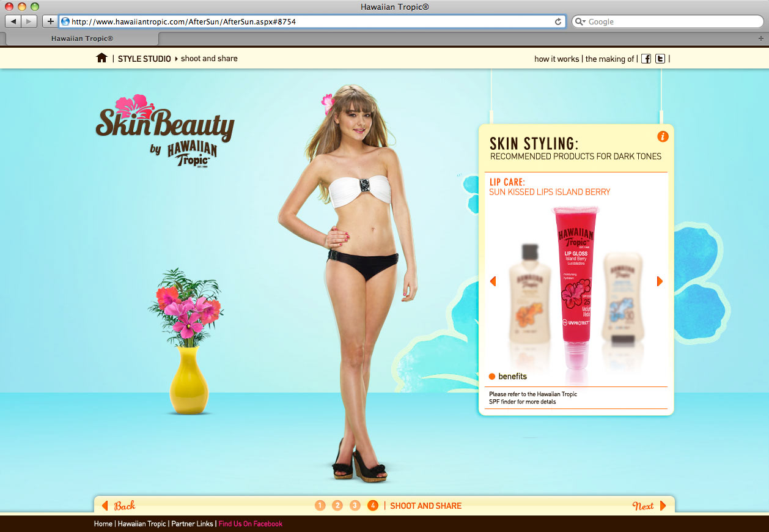
Task: Select the blurred left lotion bottle
Action: click(530, 294)
